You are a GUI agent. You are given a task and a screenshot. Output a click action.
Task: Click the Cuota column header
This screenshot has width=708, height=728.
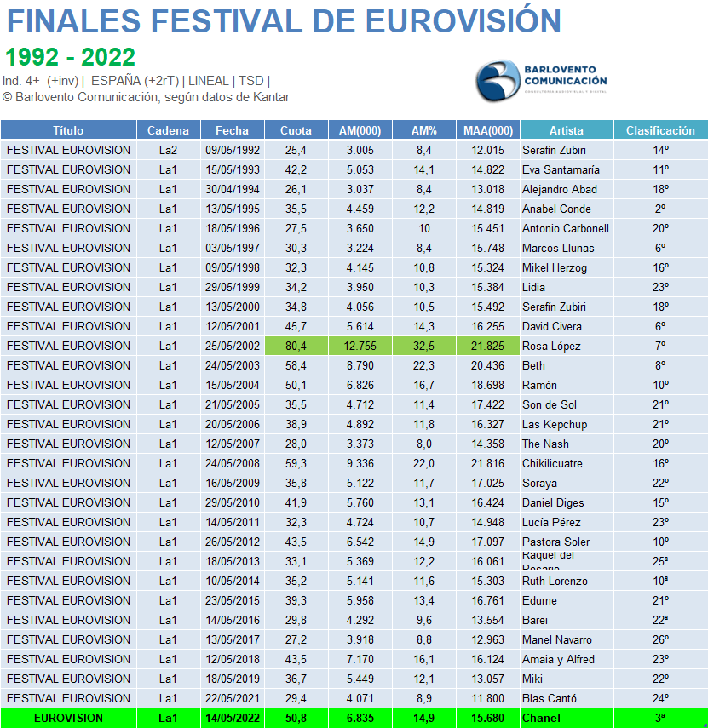(296, 130)
